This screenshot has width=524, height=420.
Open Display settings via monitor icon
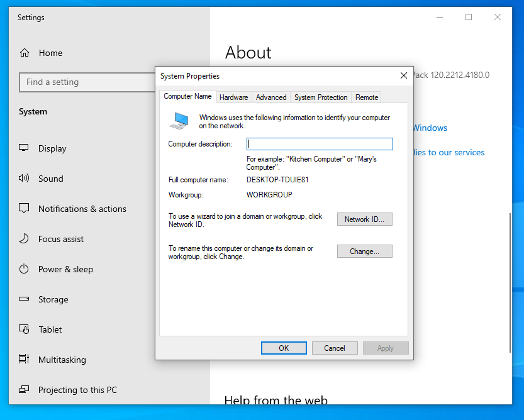point(24,148)
